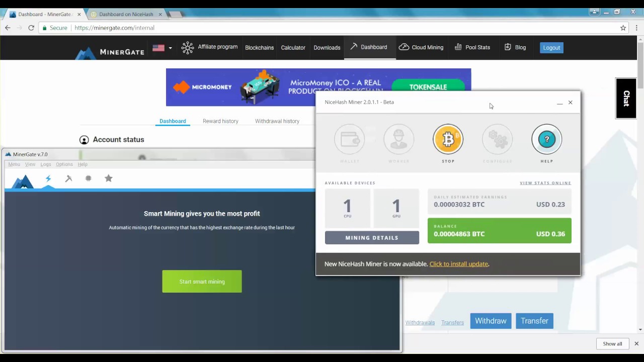
Task: Select the Dashboard item in site header
Action: pos(369,47)
